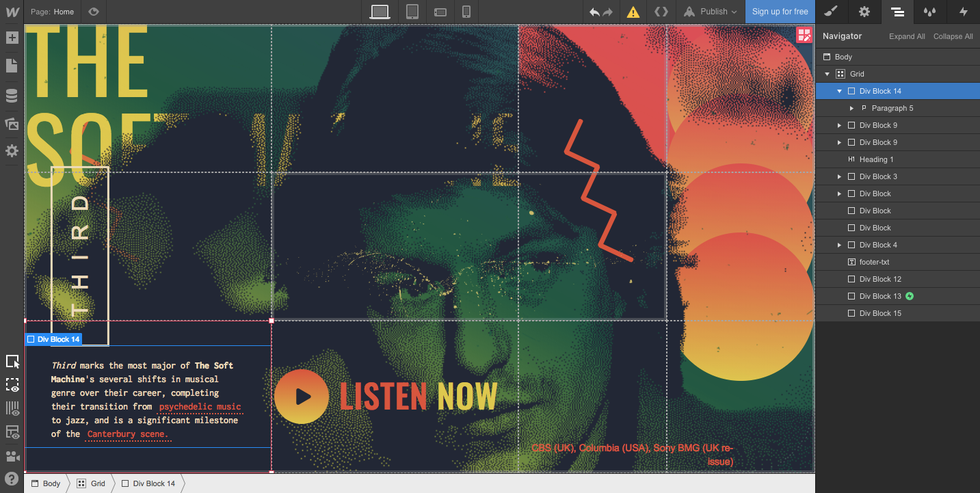Select Grid in the Navigator tree
This screenshot has height=493, width=980.
[x=897, y=74]
